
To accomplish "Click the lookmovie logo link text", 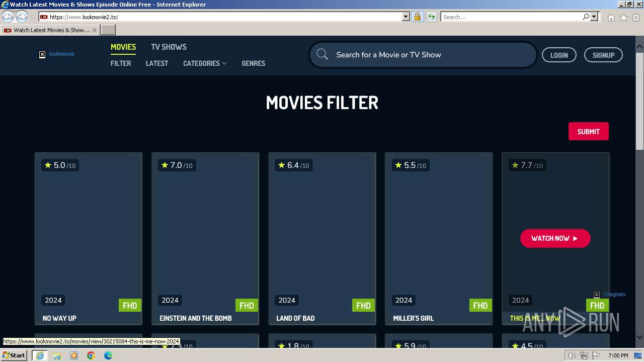I will click(x=61, y=54).
